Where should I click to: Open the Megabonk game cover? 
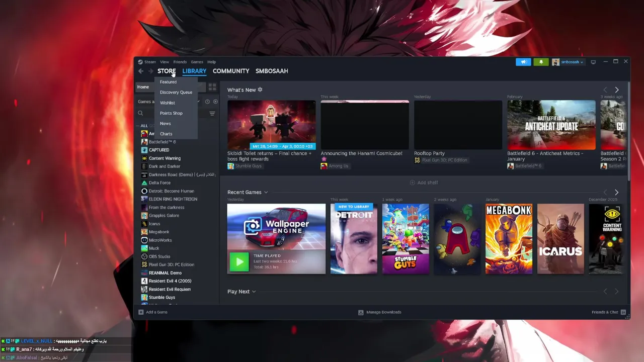[x=509, y=239]
